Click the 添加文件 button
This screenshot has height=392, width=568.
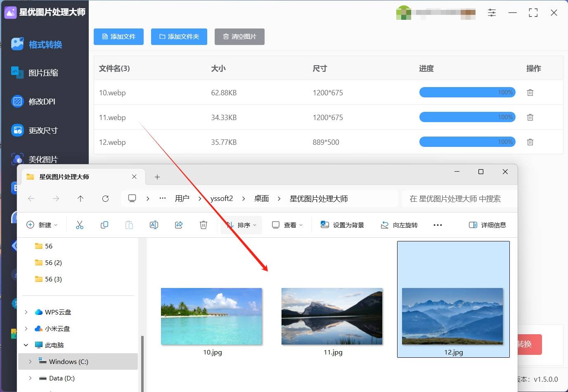(118, 37)
